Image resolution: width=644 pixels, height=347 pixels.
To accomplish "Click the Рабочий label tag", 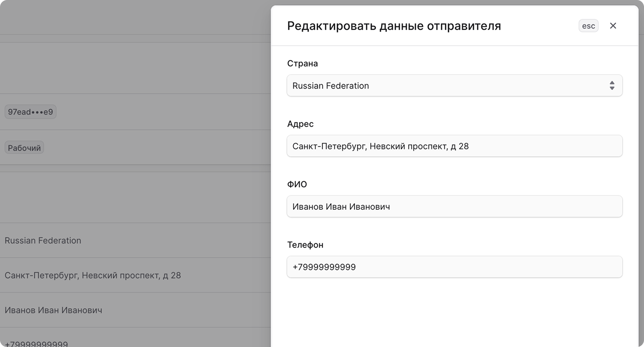I will coord(24,147).
